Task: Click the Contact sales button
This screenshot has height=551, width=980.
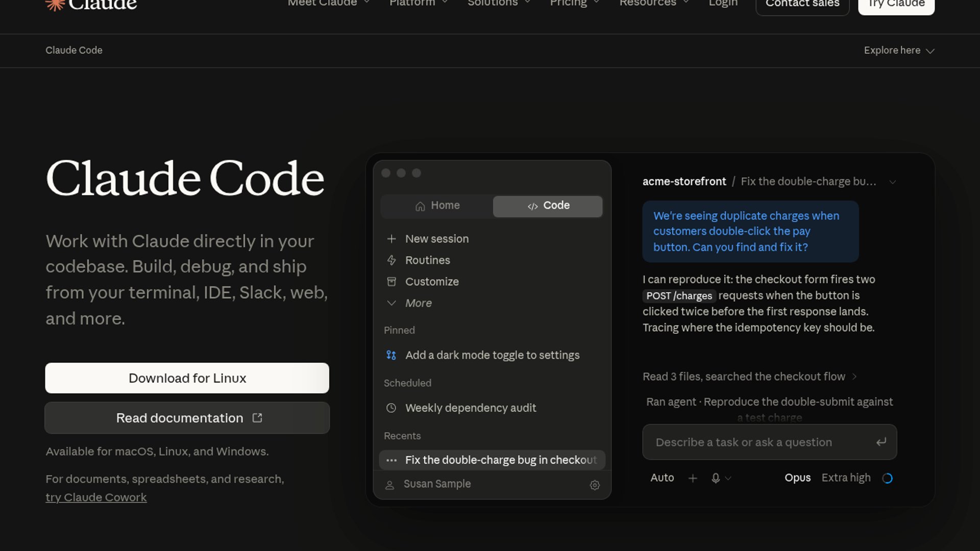Action: click(802, 5)
